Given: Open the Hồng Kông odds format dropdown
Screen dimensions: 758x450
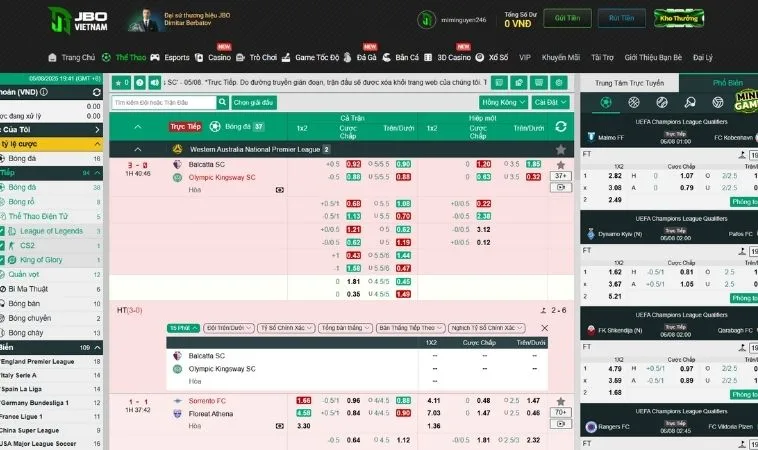Looking at the screenshot, I should click(502, 102).
